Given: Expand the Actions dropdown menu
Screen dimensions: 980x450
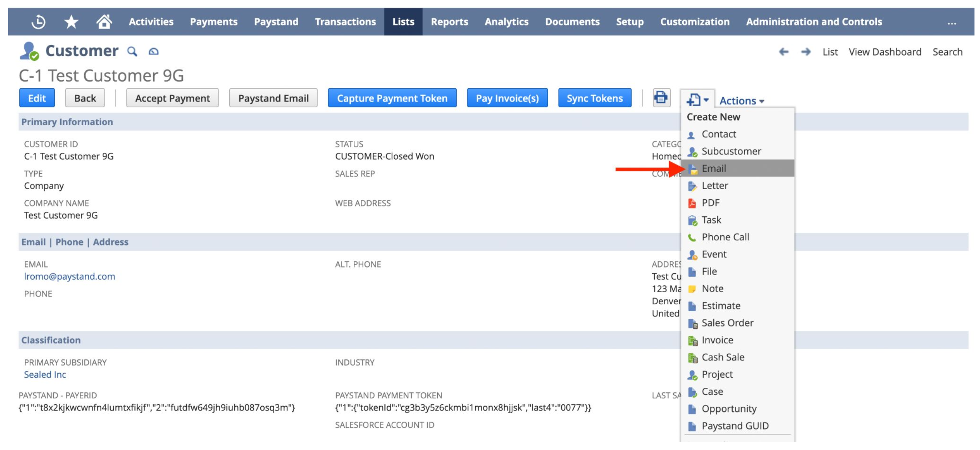Looking at the screenshot, I should click(742, 101).
